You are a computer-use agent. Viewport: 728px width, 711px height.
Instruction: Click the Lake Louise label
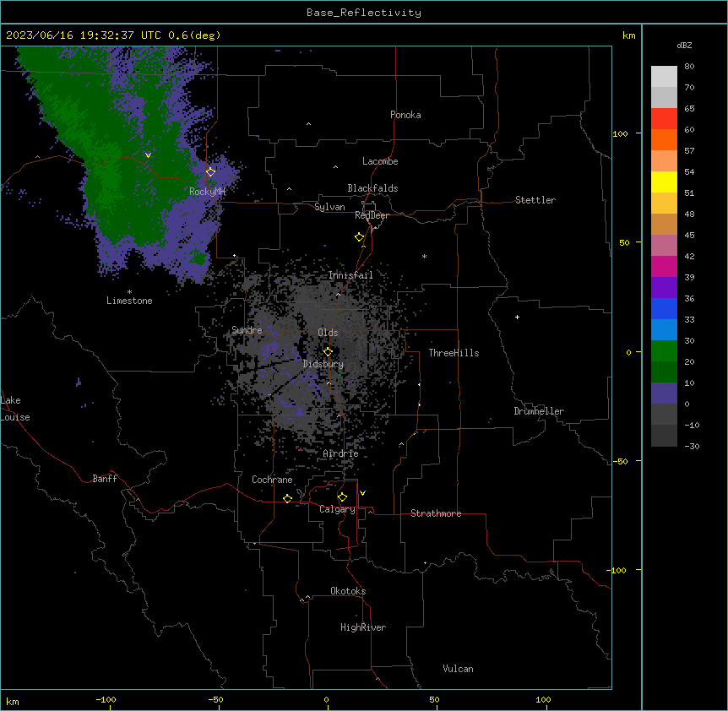(15, 409)
